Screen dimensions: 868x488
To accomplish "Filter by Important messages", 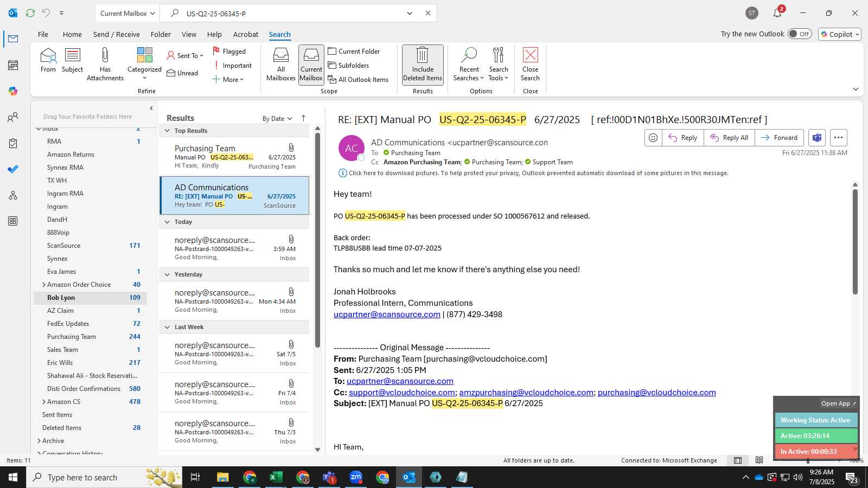I will click(x=232, y=65).
